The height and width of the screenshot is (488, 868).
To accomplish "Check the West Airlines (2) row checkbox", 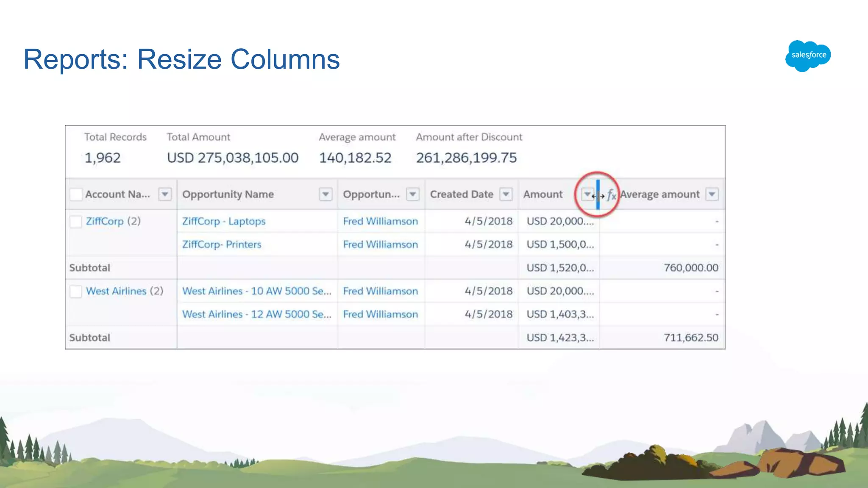I will click(x=76, y=291).
